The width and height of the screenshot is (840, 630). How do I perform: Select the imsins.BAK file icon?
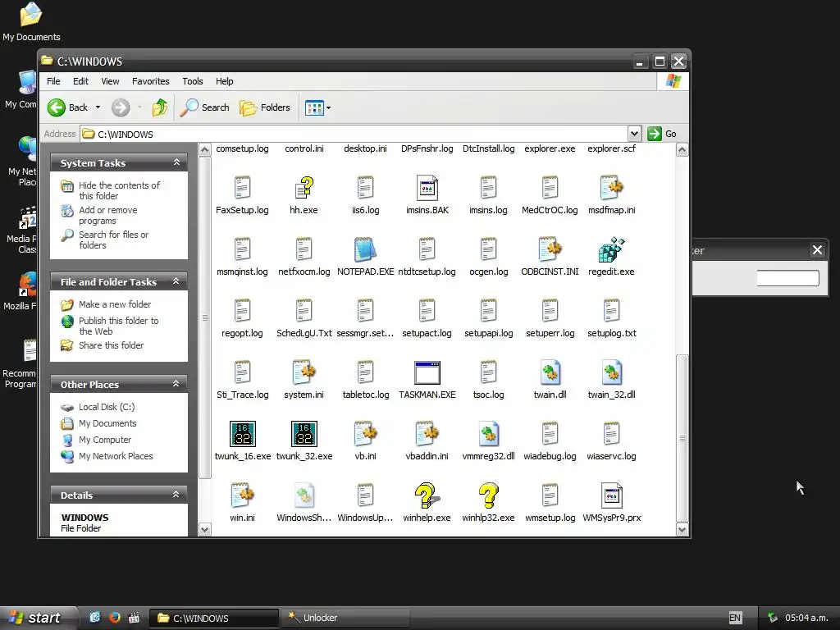(427, 188)
